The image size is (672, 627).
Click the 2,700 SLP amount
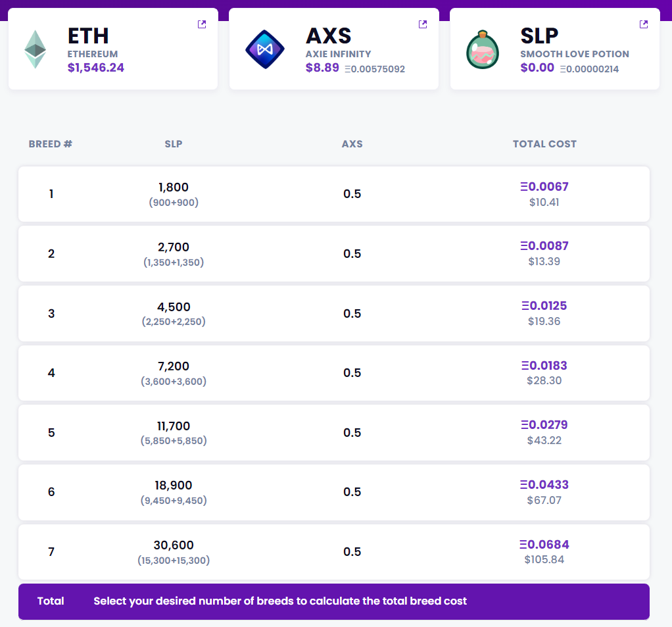coord(174,247)
